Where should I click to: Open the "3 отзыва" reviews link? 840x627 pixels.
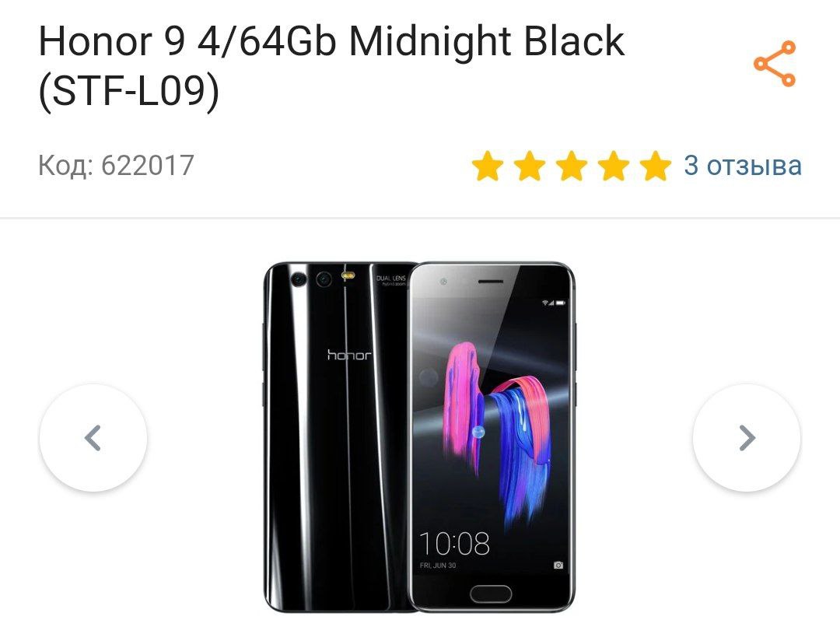click(743, 165)
